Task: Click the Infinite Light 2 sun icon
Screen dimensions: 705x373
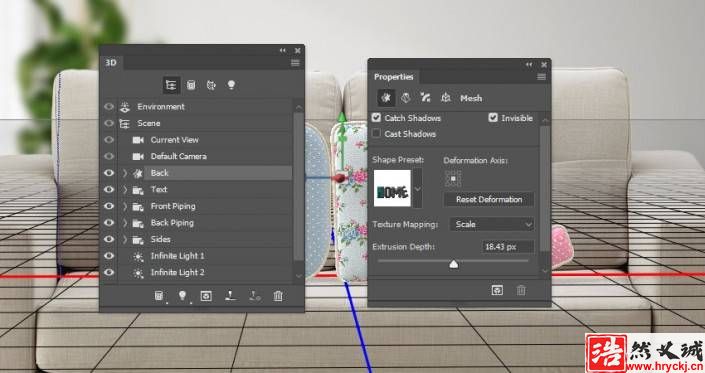Action: tap(138, 272)
